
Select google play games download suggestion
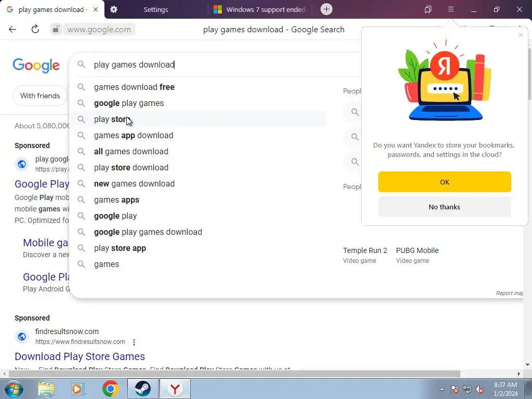click(x=199, y=232)
